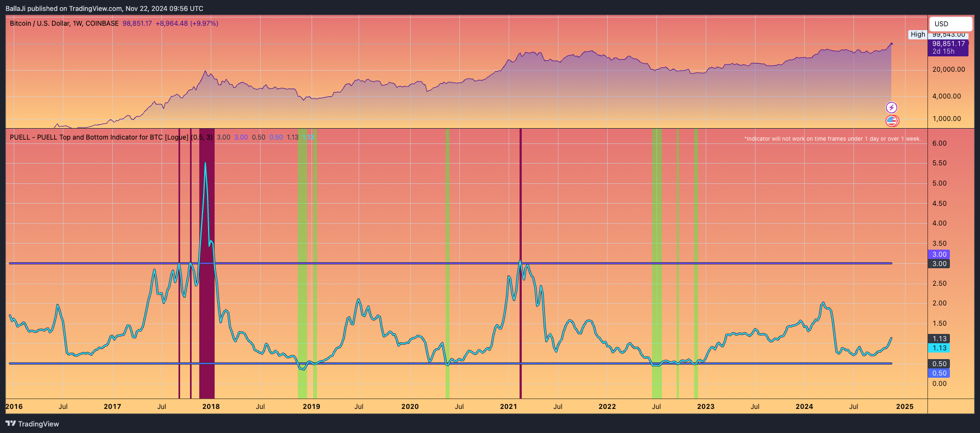The image size is (980, 433).
Task: Click the blue 0.50 tag on indicator scale
Action: click(x=939, y=373)
